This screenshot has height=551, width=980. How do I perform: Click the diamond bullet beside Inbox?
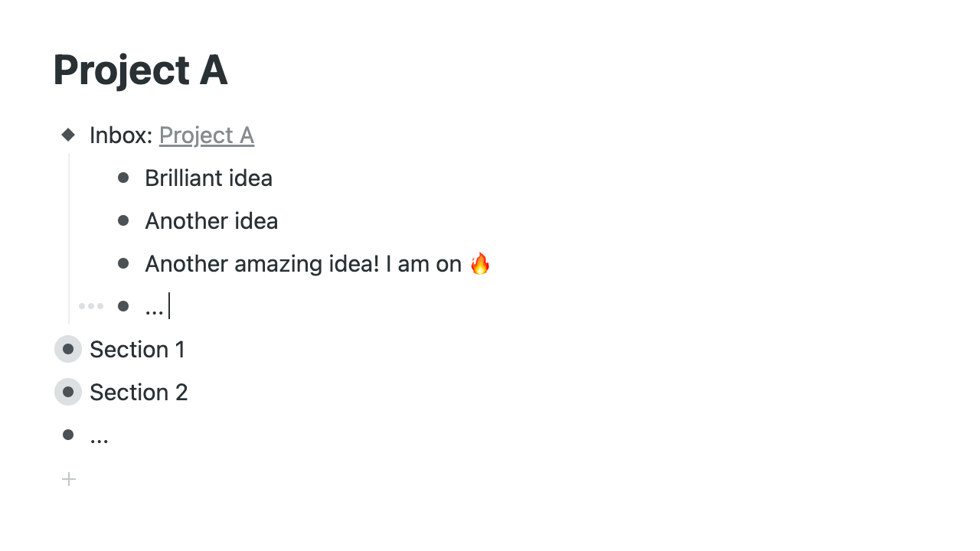68,135
